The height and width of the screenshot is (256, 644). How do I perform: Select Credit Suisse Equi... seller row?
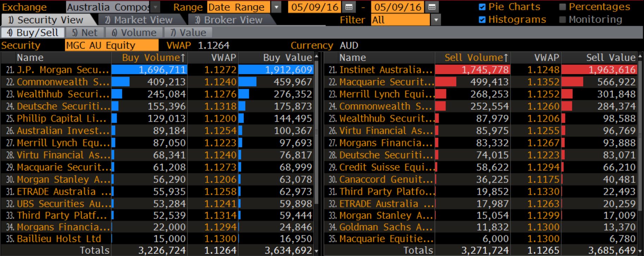point(480,167)
